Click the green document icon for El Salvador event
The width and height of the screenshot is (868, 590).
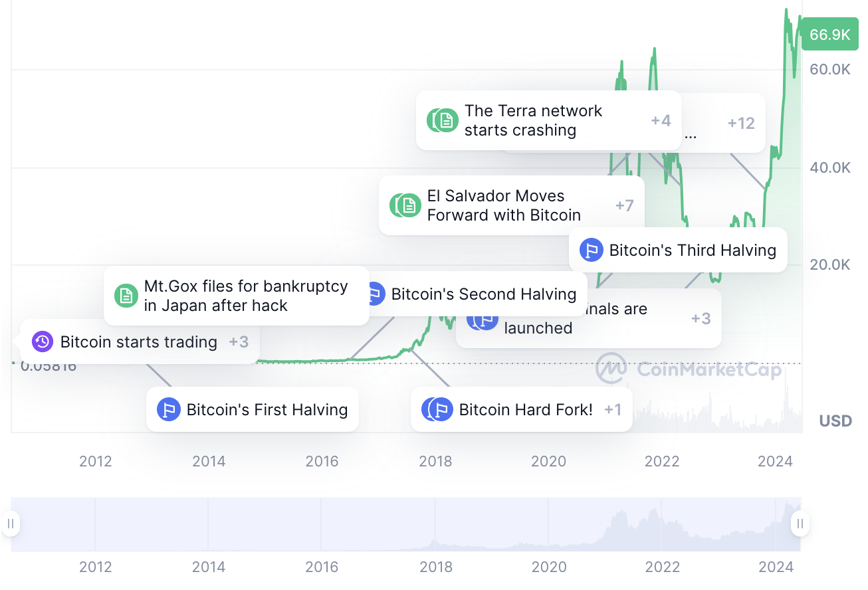[x=409, y=205]
